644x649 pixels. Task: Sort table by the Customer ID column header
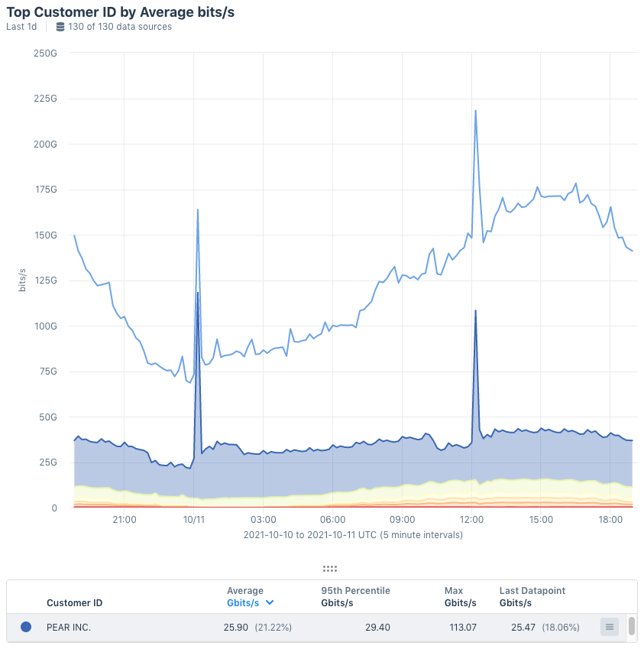pyautogui.click(x=74, y=602)
